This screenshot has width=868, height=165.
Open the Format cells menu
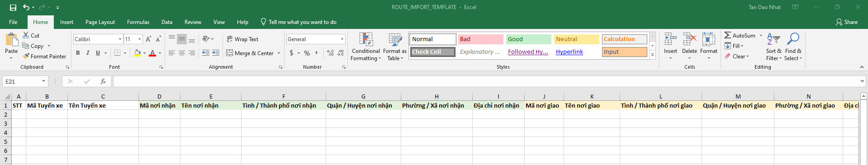[709, 46]
